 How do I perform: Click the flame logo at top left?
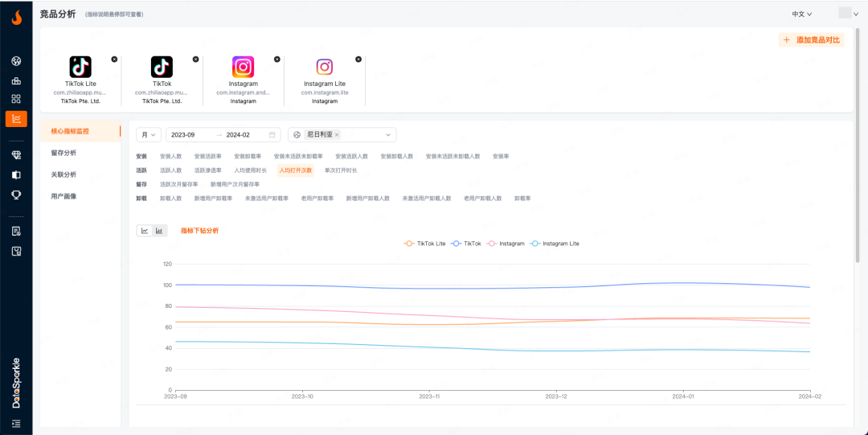[x=16, y=16]
